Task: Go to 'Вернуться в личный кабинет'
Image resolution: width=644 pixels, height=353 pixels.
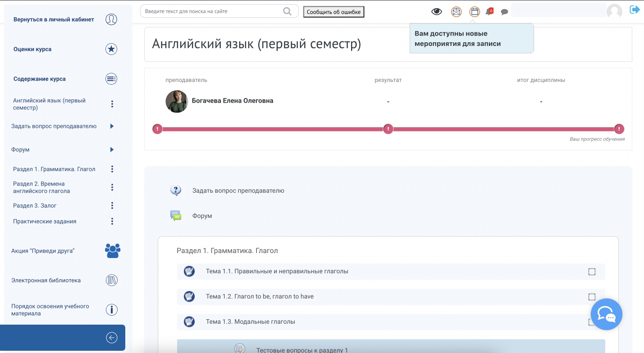Action: tap(54, 19)
